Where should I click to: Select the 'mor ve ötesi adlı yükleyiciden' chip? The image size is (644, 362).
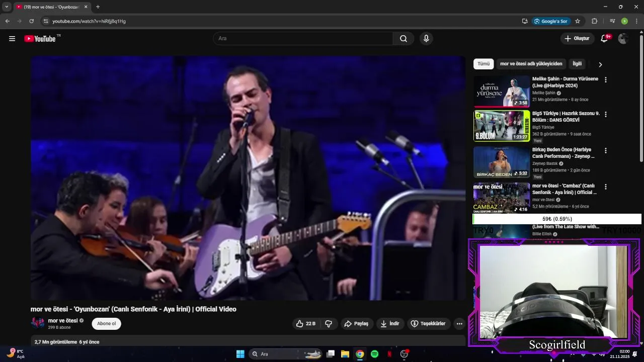(x=531, y=64)
